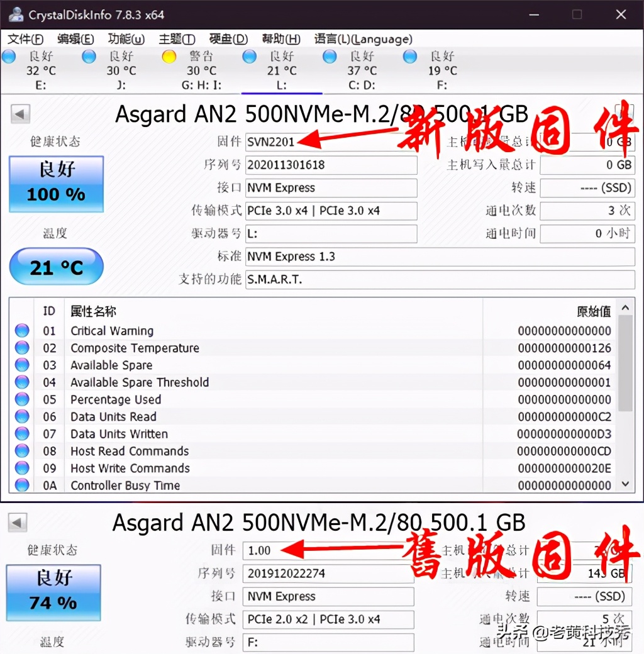Click the 21°C temperature button
Viewport: 644px width, 654px height.
tap(55, 267)
